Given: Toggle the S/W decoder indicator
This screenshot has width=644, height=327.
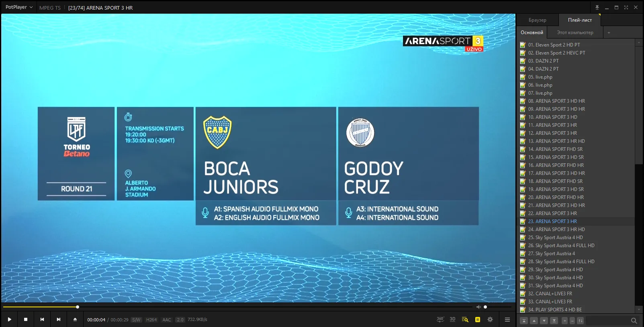Looking at the screenshot, I should tap(136, 320).
